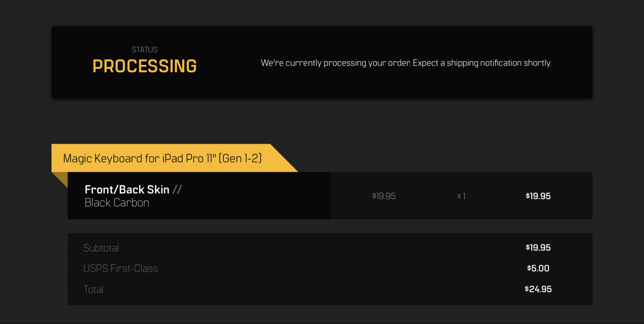The image size is (644, 324).
Task: Click the Black Carbon skin name
Action: coord(117,203)
